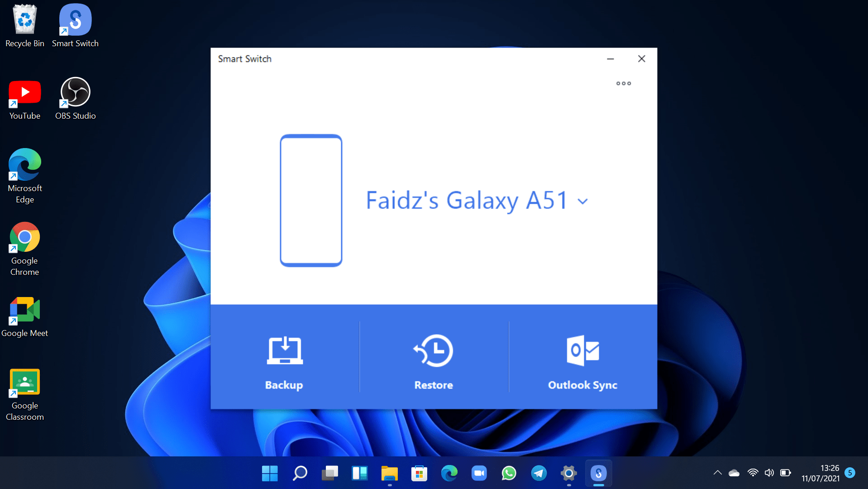Click the Backup laptop download icon
Screen dimensions: 868x489
coord(285,350)
